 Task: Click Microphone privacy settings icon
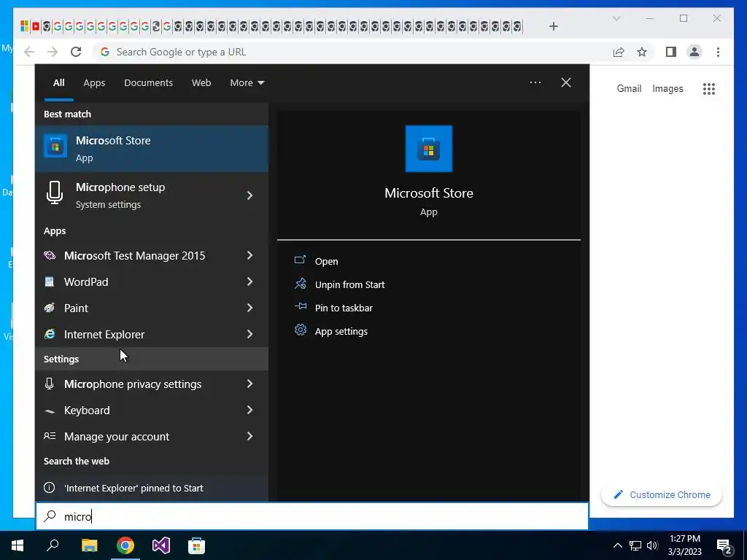pos(49,384)
